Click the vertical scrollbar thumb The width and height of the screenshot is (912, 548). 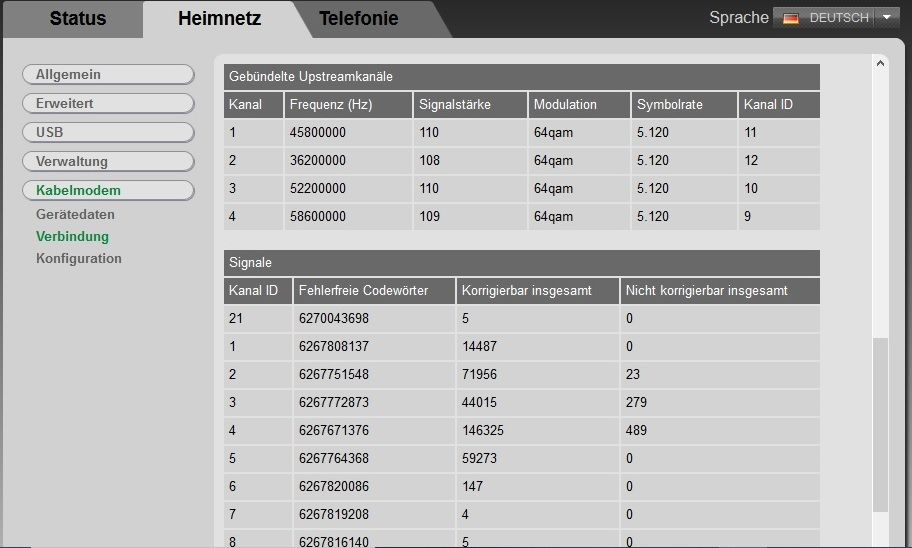pyautogui.click(x=881, y=425)
